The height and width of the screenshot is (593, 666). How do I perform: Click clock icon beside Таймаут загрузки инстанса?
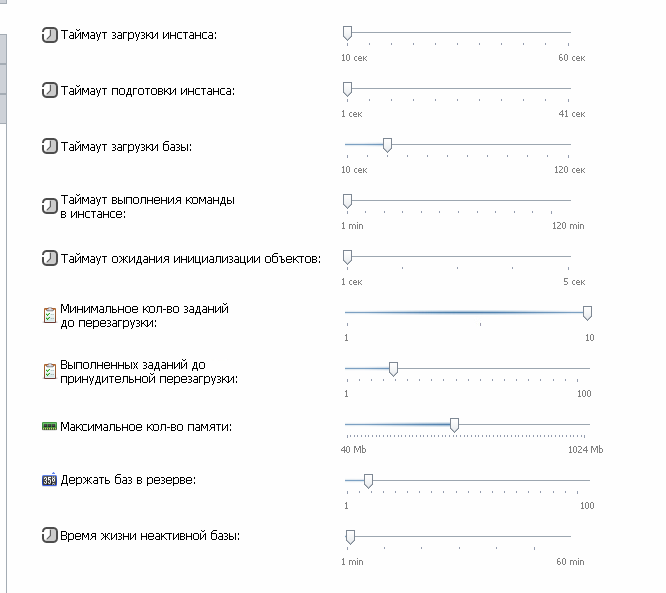tap(49, 35)
